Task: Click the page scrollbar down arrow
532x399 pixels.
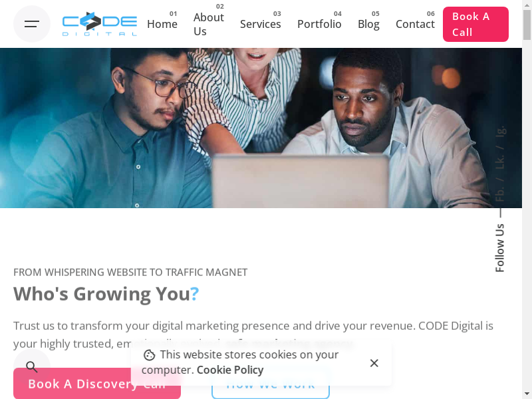Action: pos(527,394)
